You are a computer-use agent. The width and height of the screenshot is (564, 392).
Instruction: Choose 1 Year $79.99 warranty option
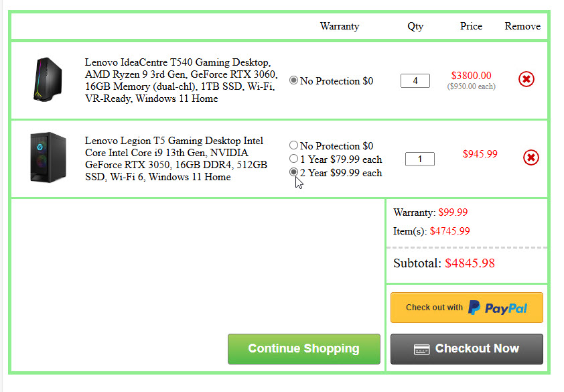pyautogui.click(x=293, y=159)
